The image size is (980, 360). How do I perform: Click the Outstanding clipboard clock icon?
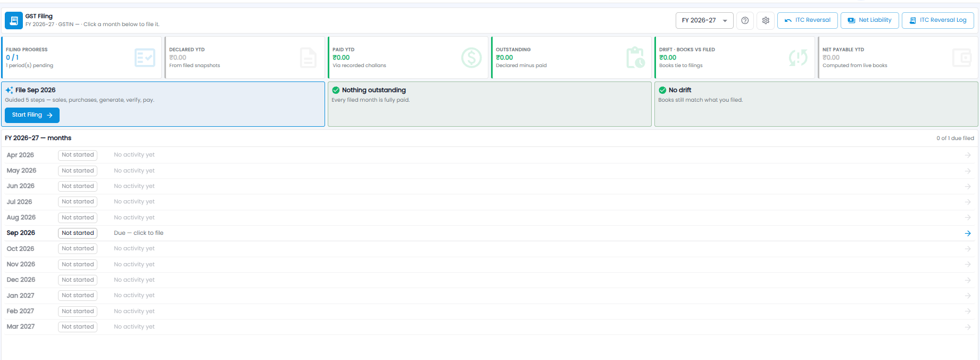(635, 58)
